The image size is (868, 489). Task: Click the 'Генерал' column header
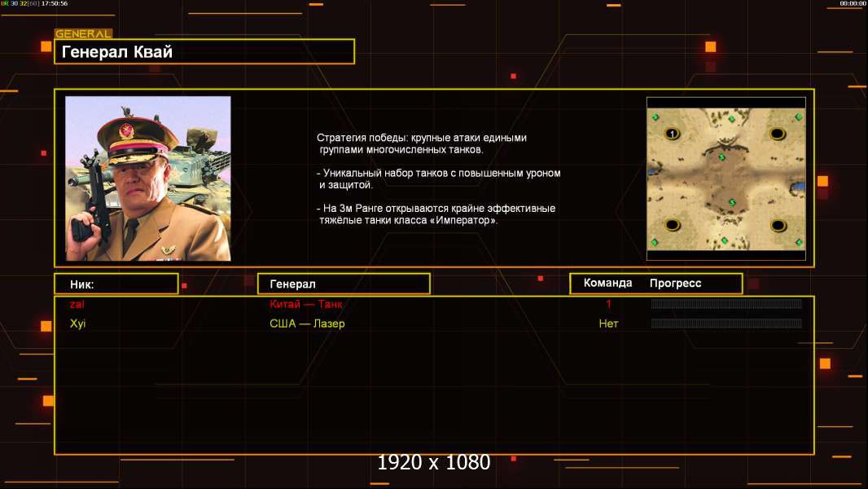(x=344, y=284)
